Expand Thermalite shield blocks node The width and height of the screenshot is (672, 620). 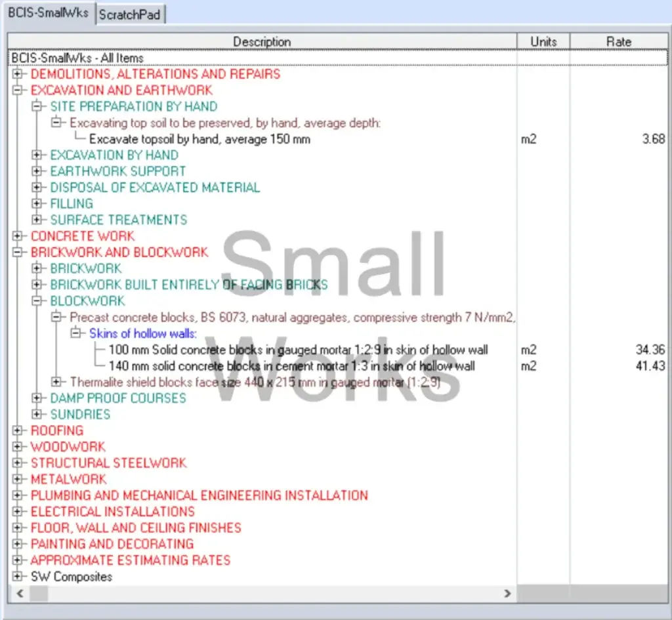56,381
